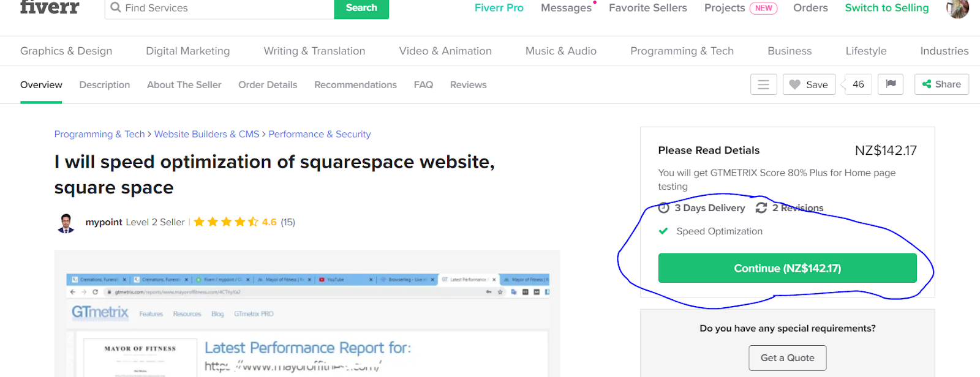
Task: Click the Find Services search field
Action: tap(220, 8)
